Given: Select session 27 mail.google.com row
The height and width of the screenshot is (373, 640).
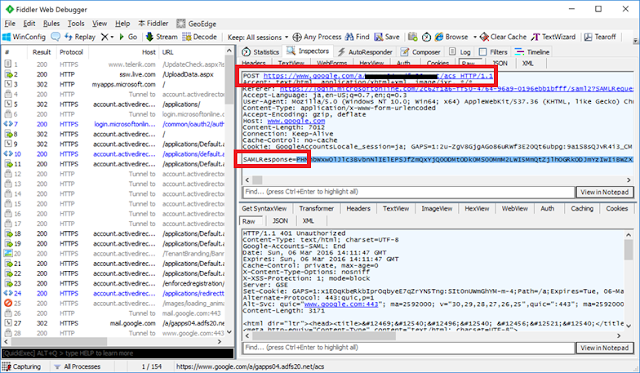Looking at the screenshot, I should point(114,323).
